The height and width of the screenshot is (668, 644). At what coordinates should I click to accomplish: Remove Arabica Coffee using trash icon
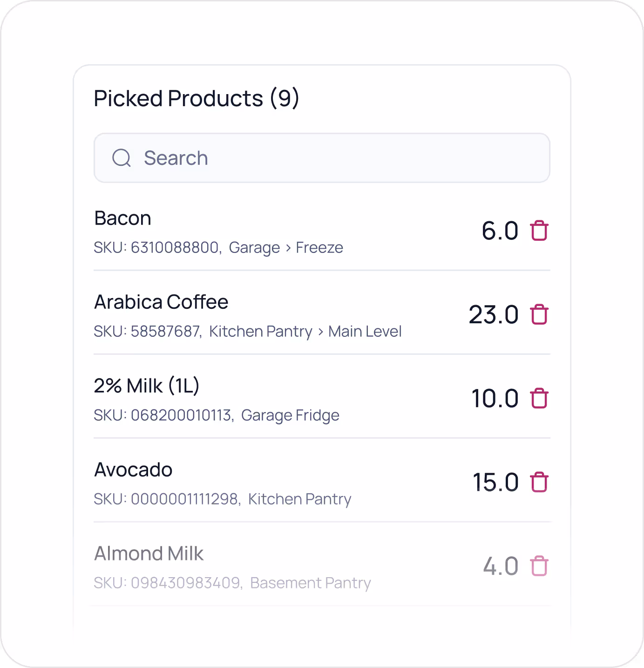pos(539,314)
